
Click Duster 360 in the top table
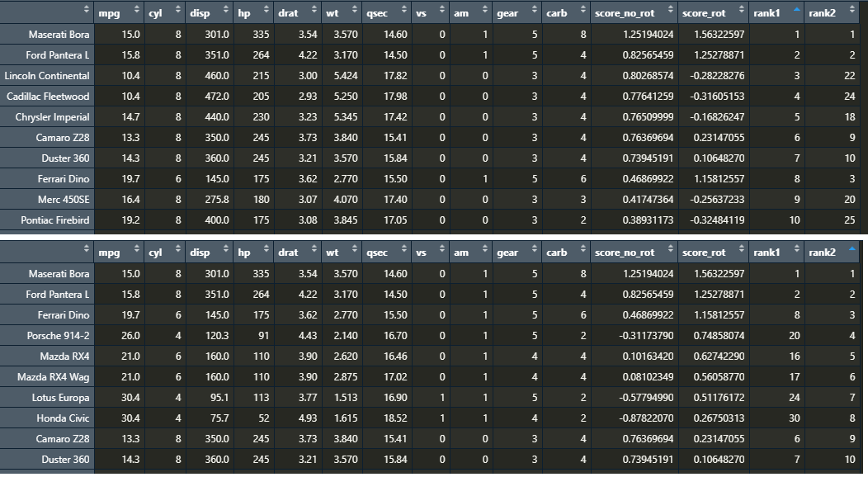click(x=65, y=158)
